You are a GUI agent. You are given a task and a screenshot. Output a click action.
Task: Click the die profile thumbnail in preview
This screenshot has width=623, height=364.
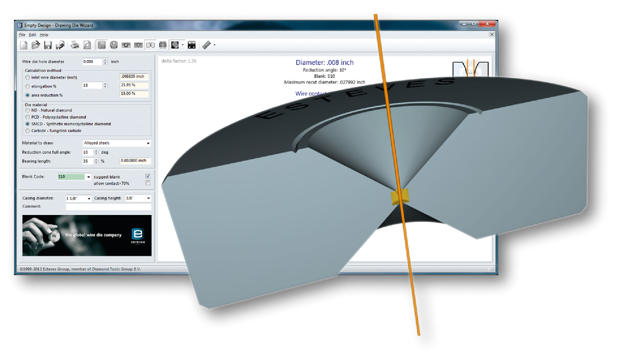coord(470,69)
